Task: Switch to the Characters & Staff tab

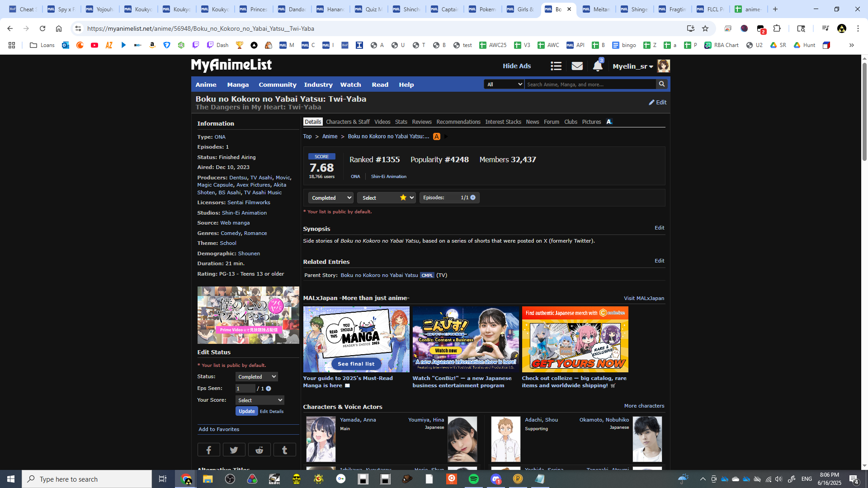Action: (347, 122)
